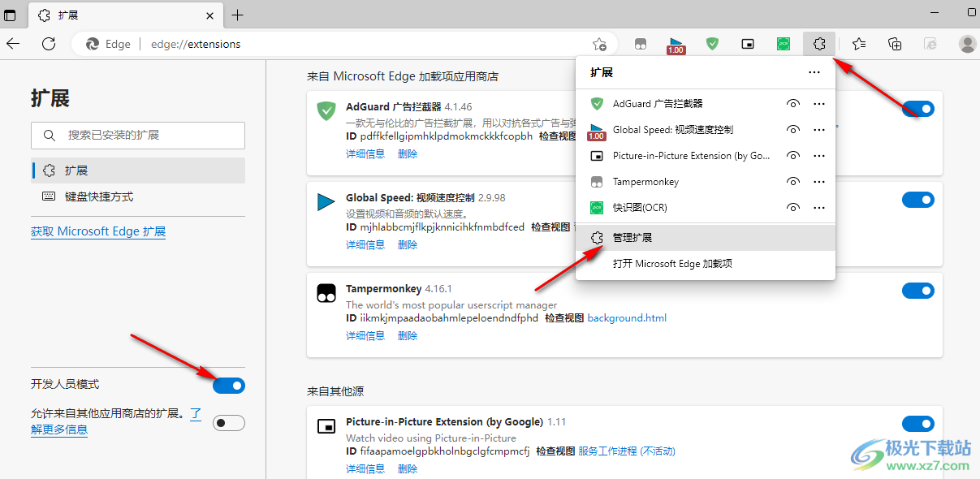Choose 打开 Microsoft Edge 加载项 in the popup

coord(706,264)
